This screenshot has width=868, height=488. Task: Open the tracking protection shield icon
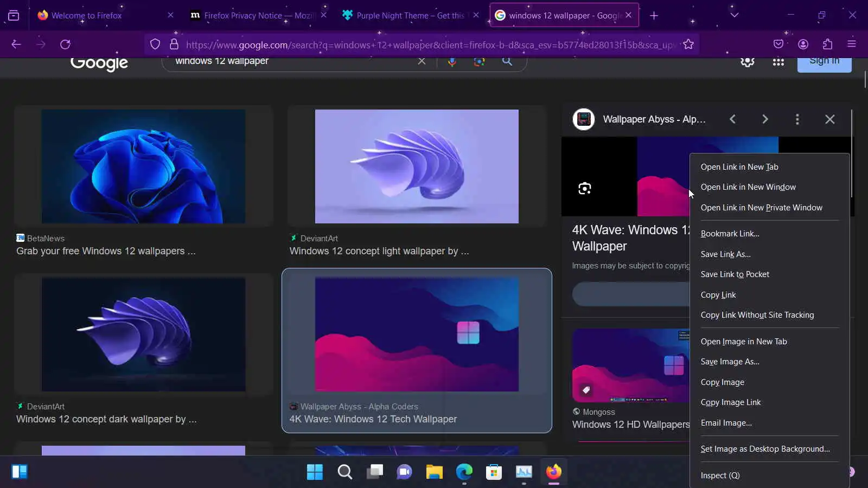click(155, 44)
